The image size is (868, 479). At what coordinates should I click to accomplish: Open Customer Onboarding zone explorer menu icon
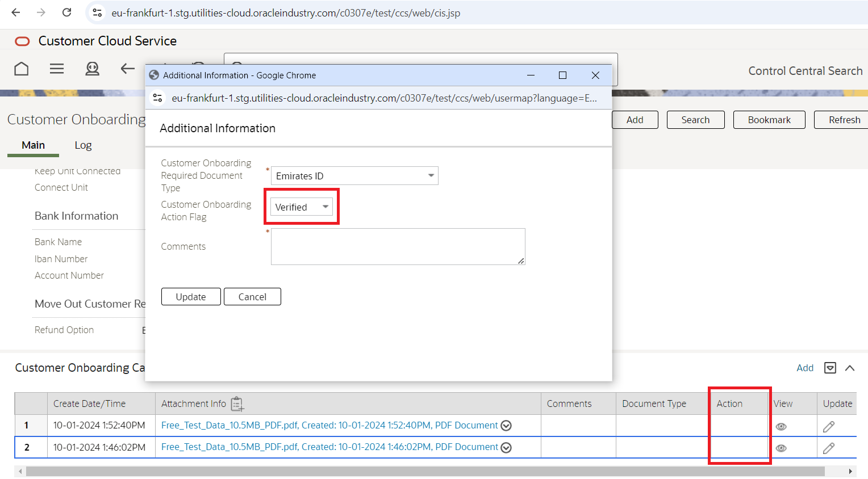coord(830,368)
